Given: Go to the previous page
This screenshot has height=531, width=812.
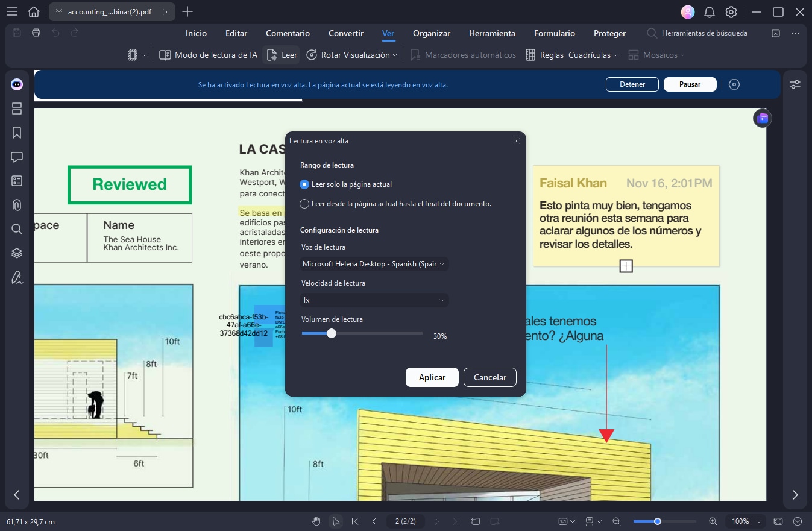Looking at the screenshot, I should tap(374, 521).
